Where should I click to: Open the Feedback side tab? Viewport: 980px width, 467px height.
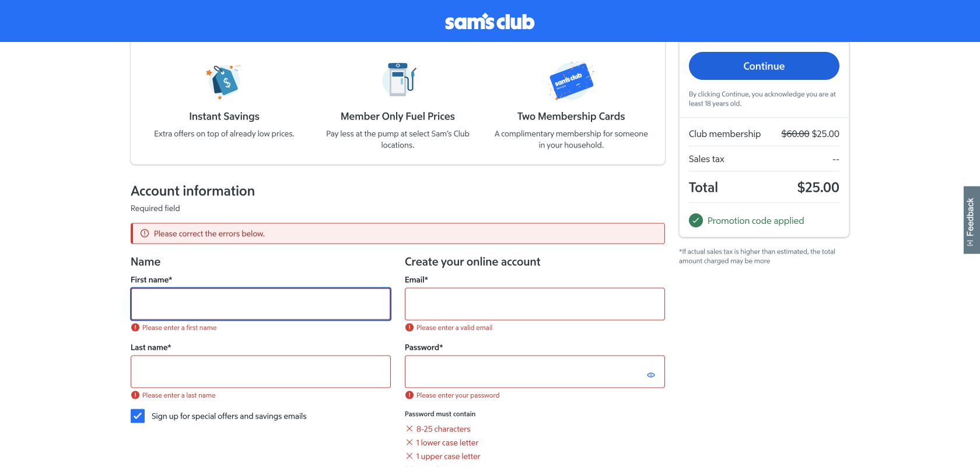971,220
